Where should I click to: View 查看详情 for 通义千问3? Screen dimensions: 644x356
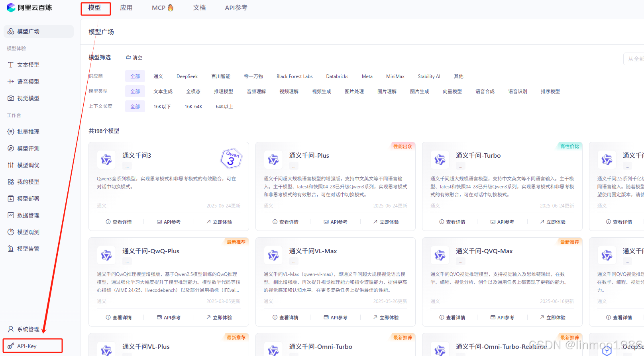coord(119,222)
